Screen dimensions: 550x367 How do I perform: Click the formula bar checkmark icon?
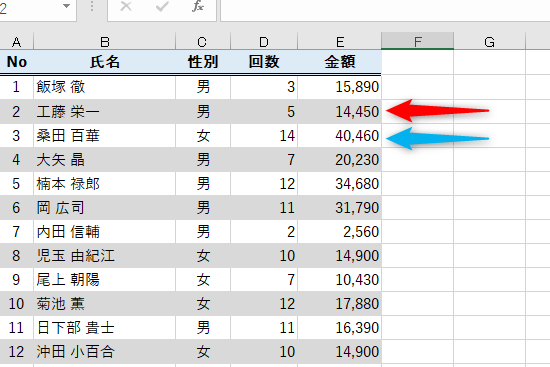(162, 6)
